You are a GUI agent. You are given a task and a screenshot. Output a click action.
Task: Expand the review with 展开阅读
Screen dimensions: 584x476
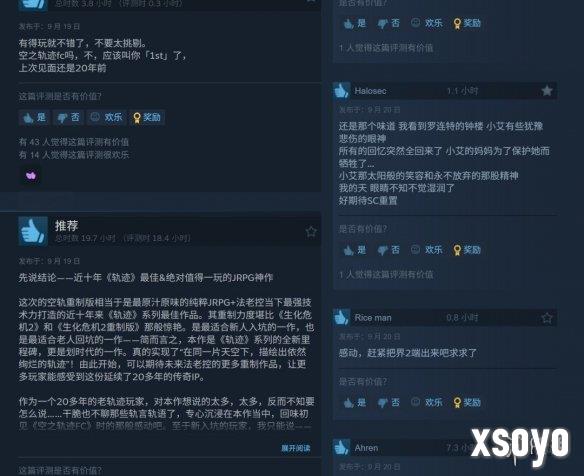tap(295, 448)
